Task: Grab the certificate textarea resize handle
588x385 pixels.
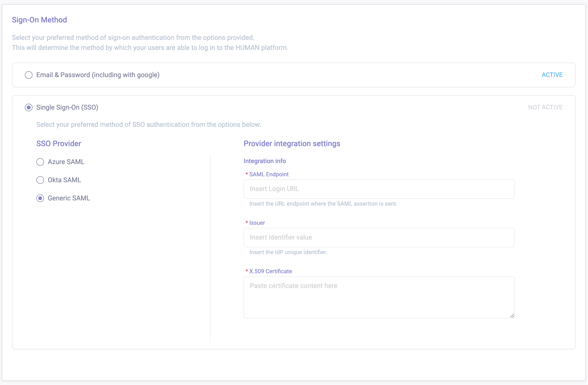Action: pyautogui.click(x=512, y=316)
